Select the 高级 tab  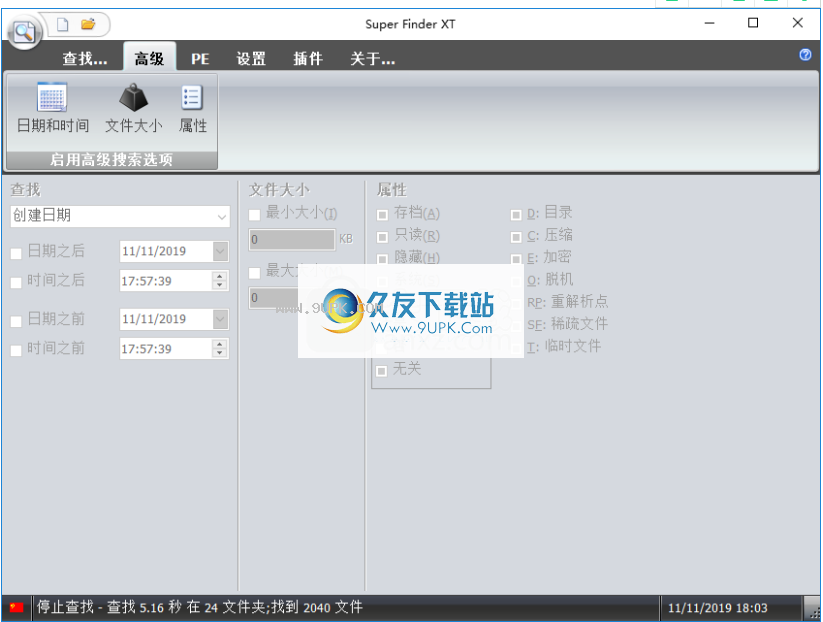[x=149, y=58]
